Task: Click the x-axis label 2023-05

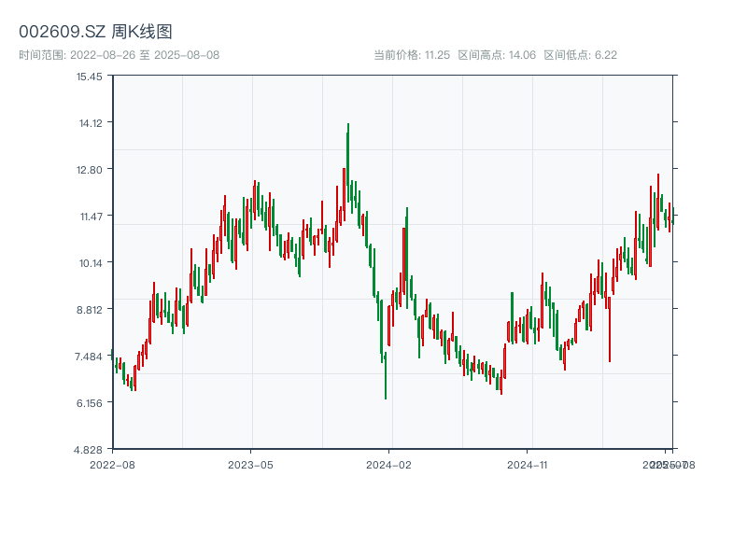Action: [250, 465]
